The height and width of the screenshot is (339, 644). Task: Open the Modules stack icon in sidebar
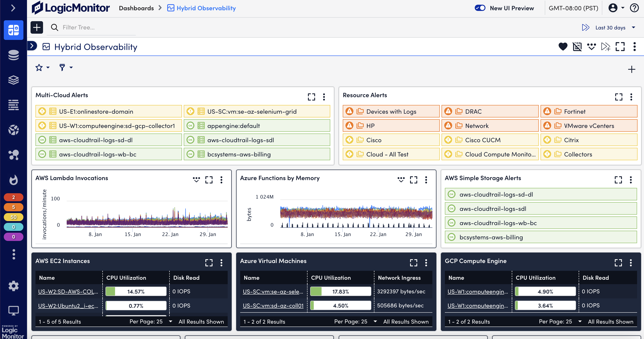coord(14,80)
